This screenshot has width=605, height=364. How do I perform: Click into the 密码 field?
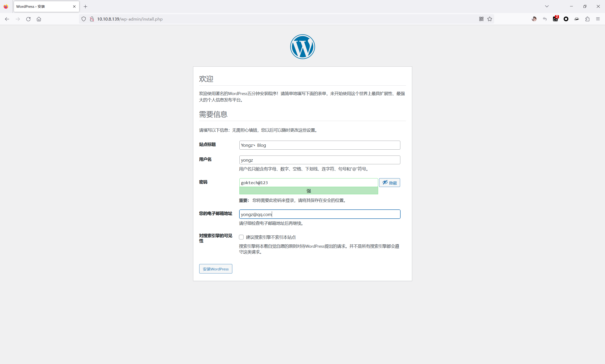tap(308, 182)
